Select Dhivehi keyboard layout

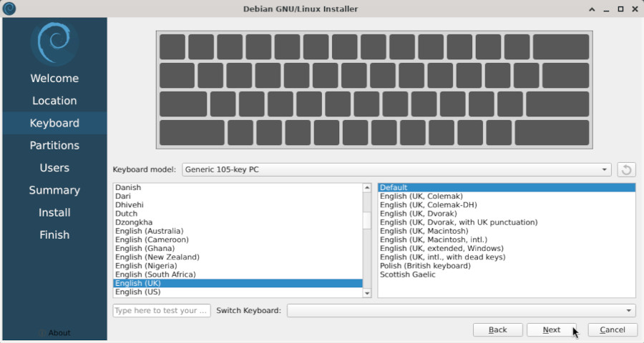(x=238, y=205)
